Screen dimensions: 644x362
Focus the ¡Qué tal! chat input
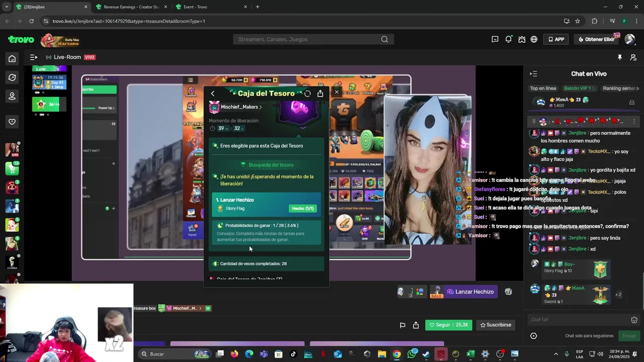click(x=579, y=319)
